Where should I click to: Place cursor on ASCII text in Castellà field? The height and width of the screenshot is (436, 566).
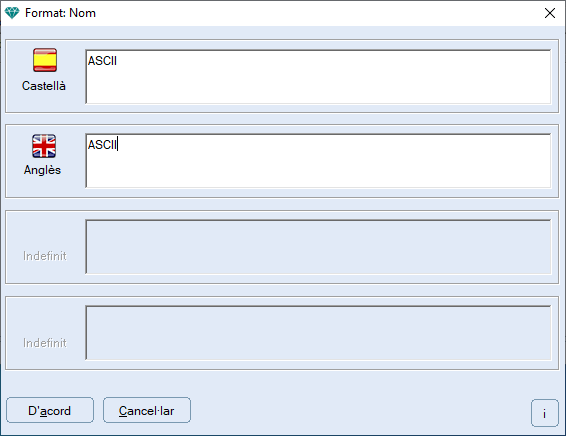click(x=102, y=61)
